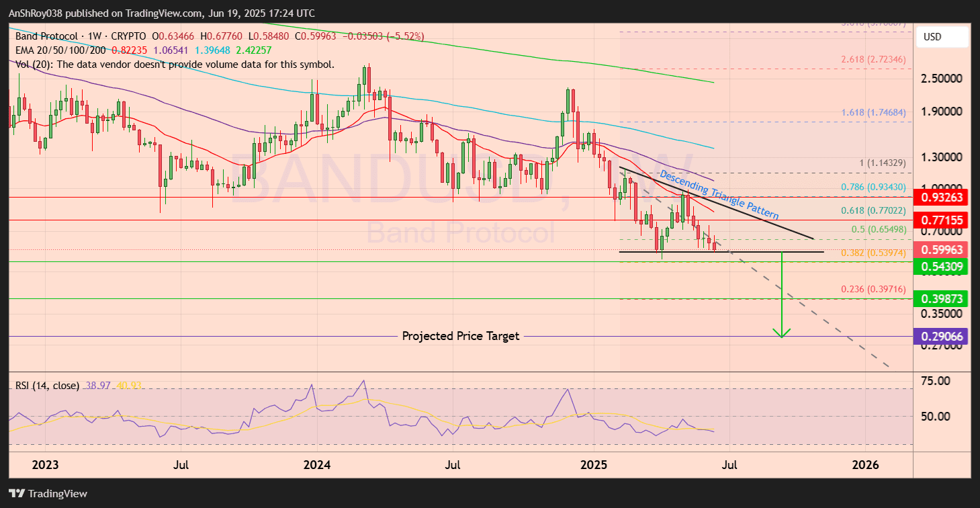Click the green 0.39873 price label
Viewport: 980px width, 508px height.
click(942, 298)
